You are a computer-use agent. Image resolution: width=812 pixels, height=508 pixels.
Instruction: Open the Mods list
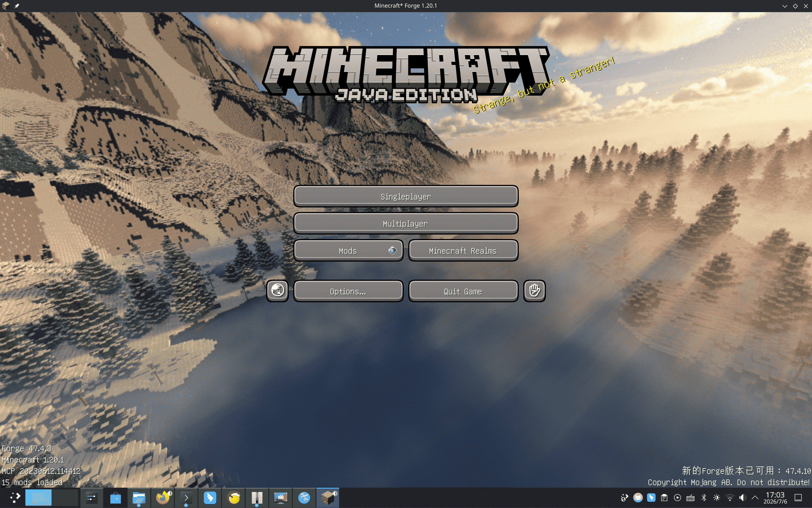click(x=348, y=251)
